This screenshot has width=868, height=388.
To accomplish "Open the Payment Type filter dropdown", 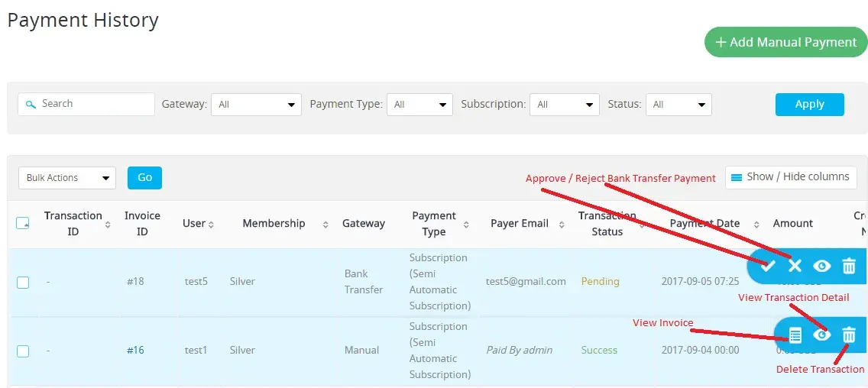I will click(x=419, y=105).
